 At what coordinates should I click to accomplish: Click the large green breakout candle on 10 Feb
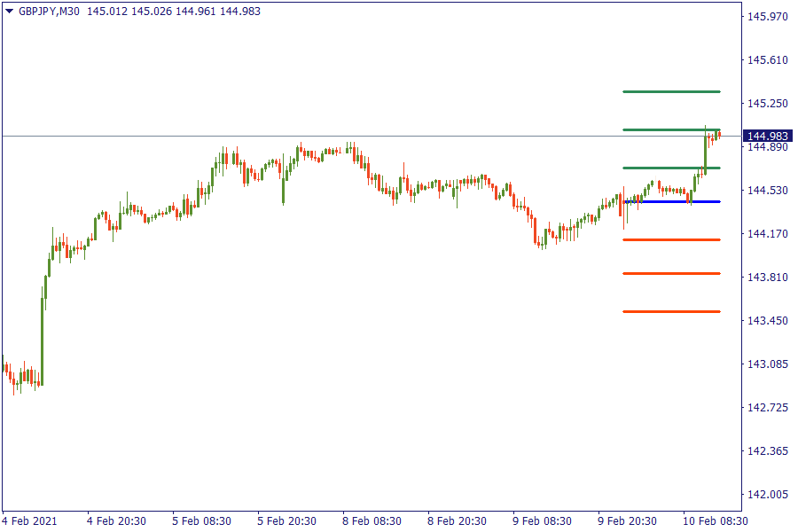pyautogui.click(x=706, y=151)
